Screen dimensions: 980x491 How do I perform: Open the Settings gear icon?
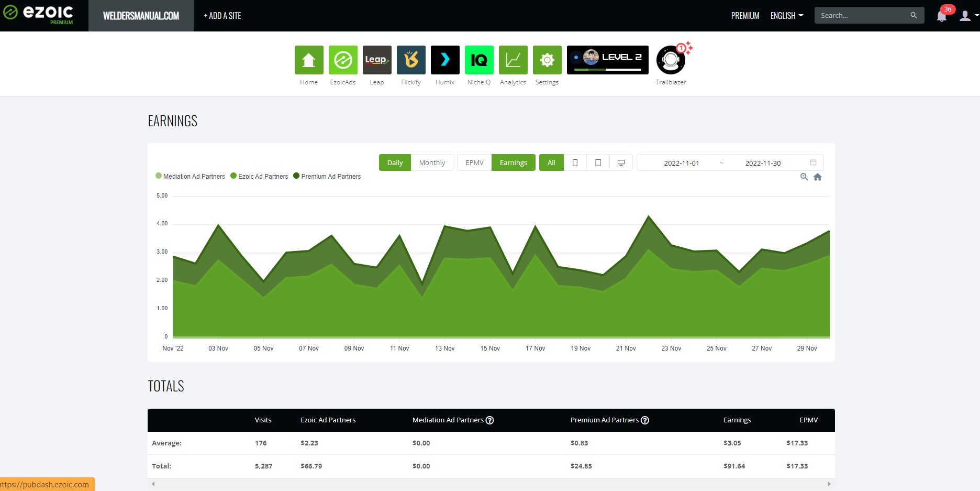tap(547, 60)
